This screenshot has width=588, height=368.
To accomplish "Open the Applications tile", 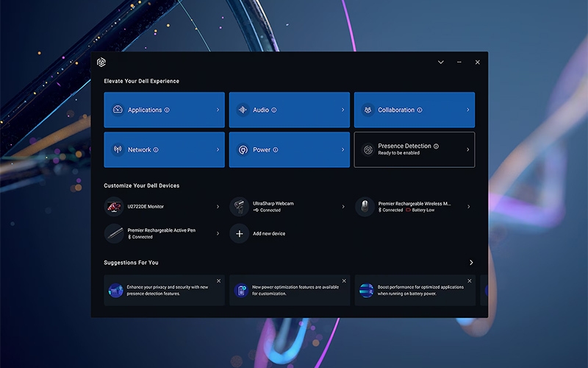I will click(164, 110).
